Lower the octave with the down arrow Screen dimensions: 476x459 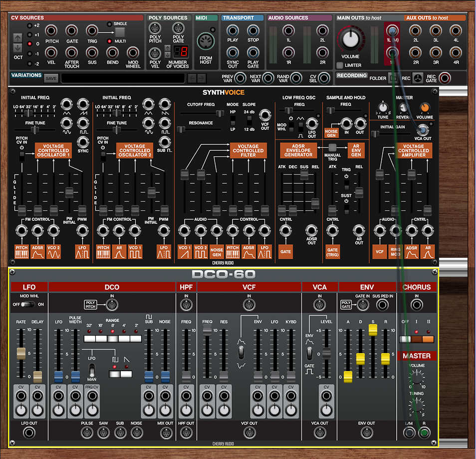click(x=17, y=48)
